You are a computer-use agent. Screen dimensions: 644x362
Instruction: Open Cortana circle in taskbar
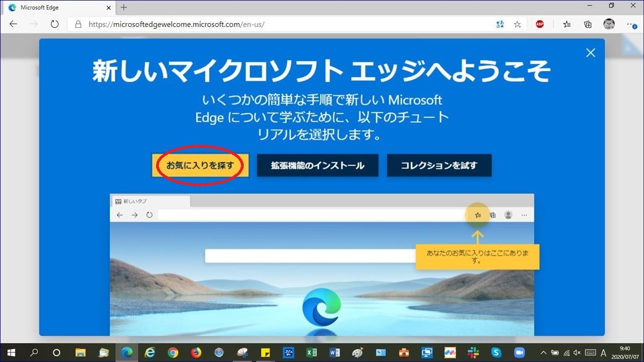[56, 352]
